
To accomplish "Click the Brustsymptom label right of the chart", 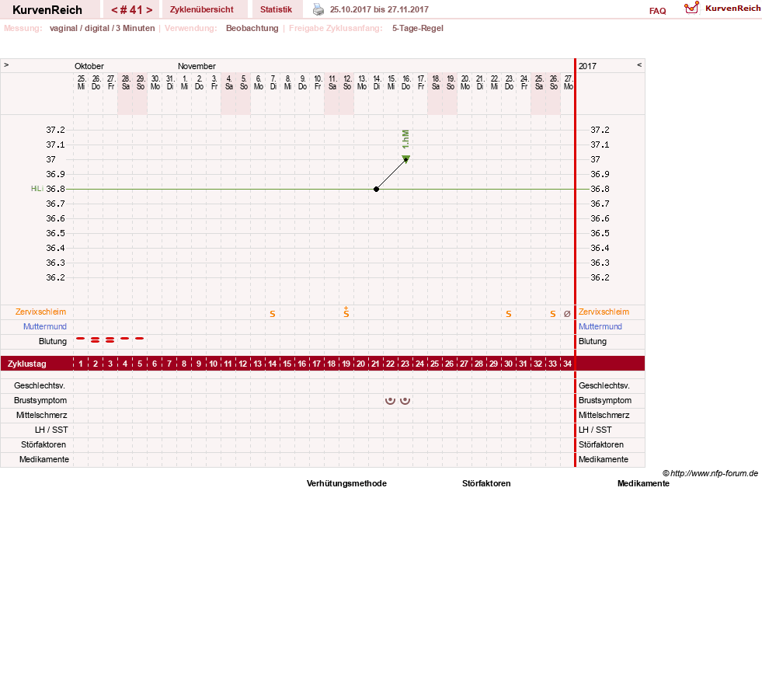I will tap(605, 401).
